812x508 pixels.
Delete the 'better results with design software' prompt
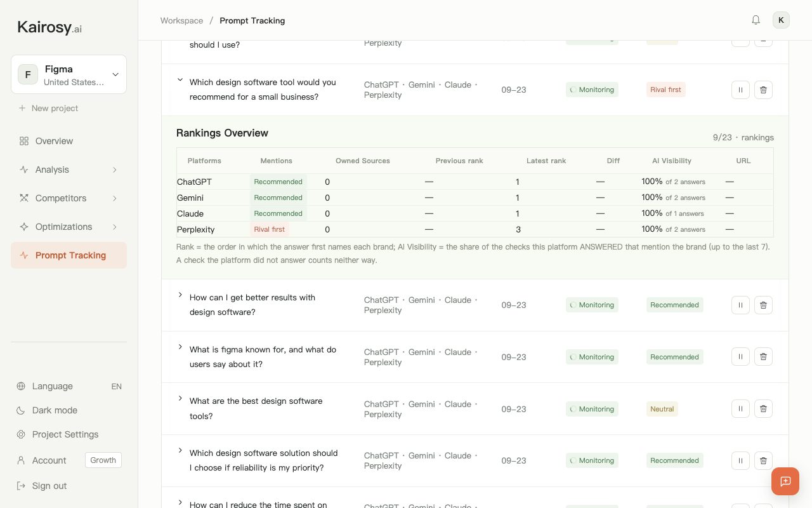pyautogui.click(x=763, y=305)
